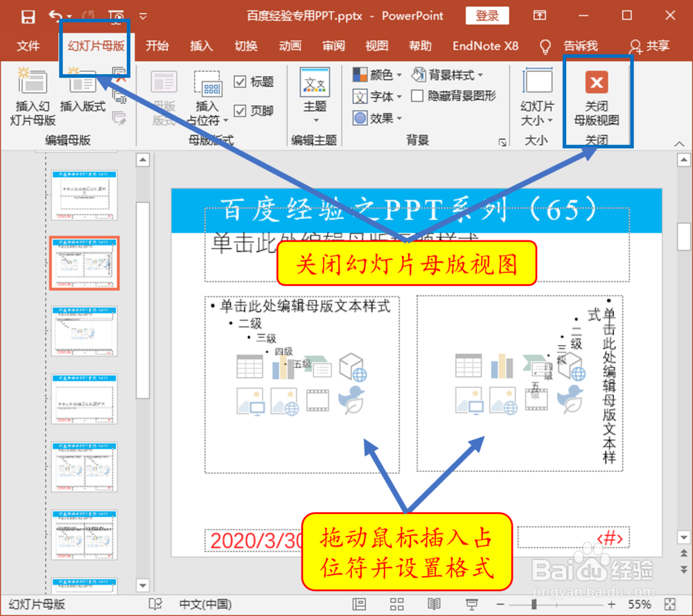Open background format dialog launcher
The width and height of the screenshot is (693, 616).
click(502, 142)
